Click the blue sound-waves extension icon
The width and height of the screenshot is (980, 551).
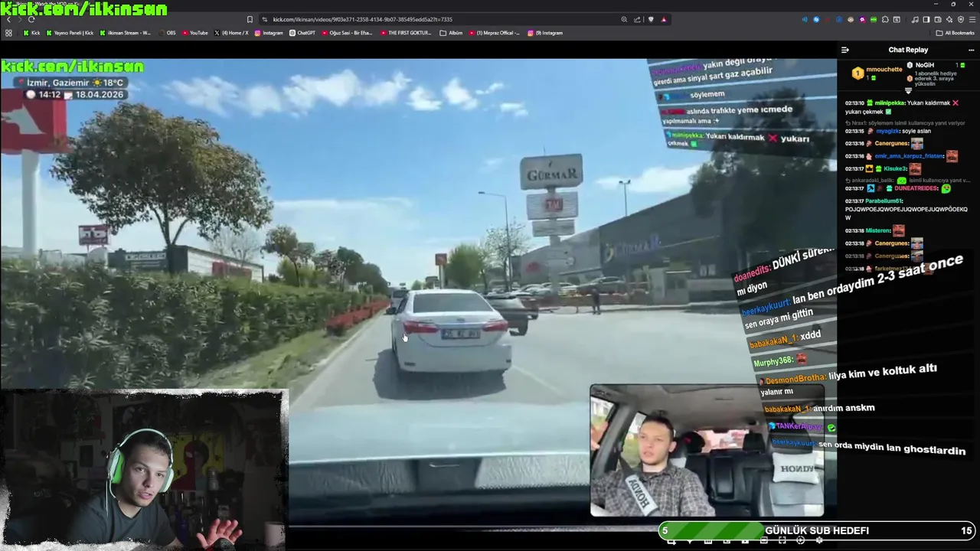pyautogui.click(x=805, y=19)
